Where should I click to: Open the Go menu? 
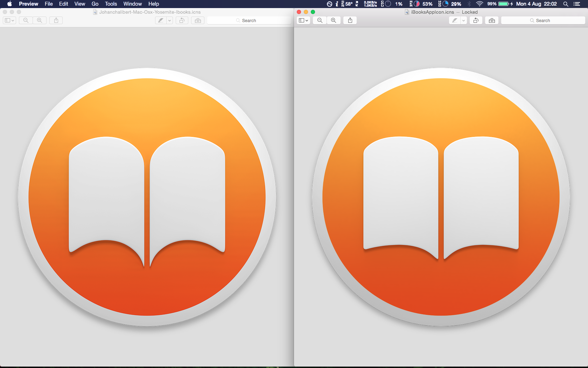(x=95, y=4)
